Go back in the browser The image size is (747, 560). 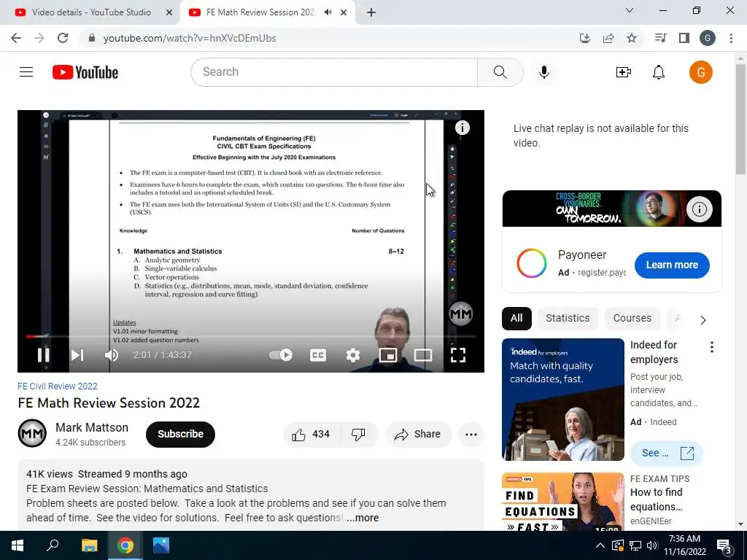pyautogui.click(x=16, y=38)
